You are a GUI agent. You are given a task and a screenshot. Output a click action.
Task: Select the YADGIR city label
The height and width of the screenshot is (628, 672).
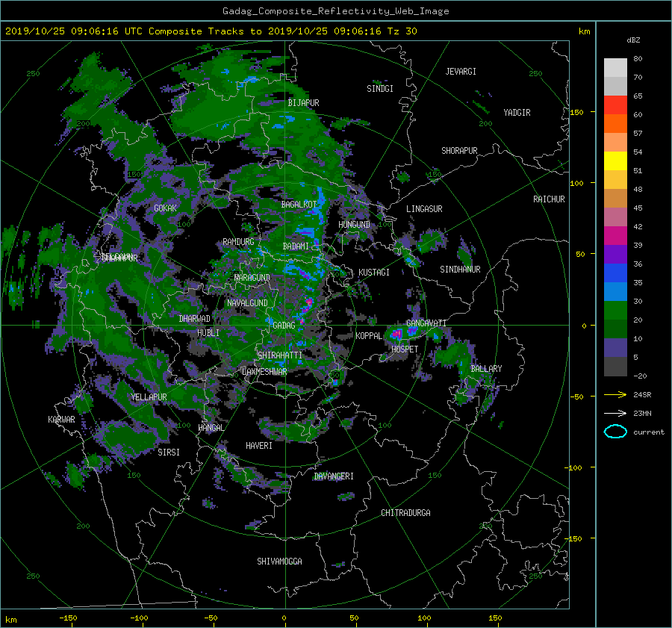[517, 113]
